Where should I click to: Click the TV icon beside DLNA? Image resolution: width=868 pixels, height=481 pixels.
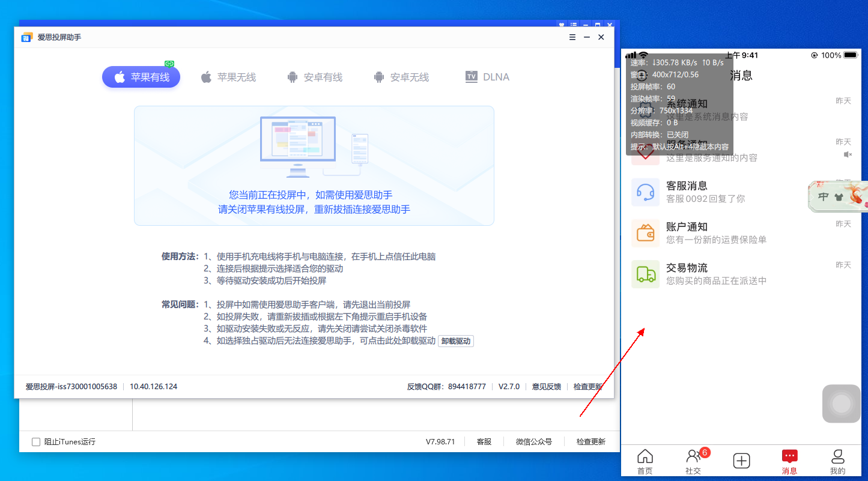pyautogui.click(x=472, y=76)
